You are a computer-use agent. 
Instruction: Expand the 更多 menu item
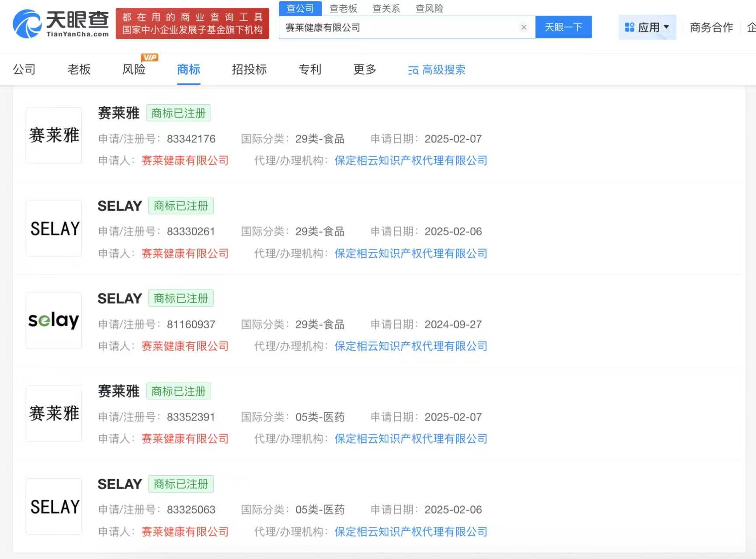coord(364,69)
